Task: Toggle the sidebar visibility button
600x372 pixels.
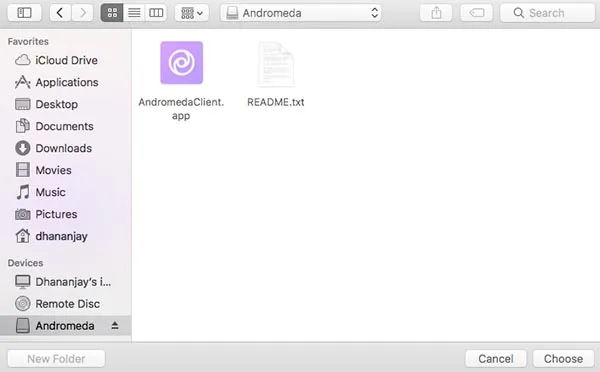Action: click(x=24, y=13)
